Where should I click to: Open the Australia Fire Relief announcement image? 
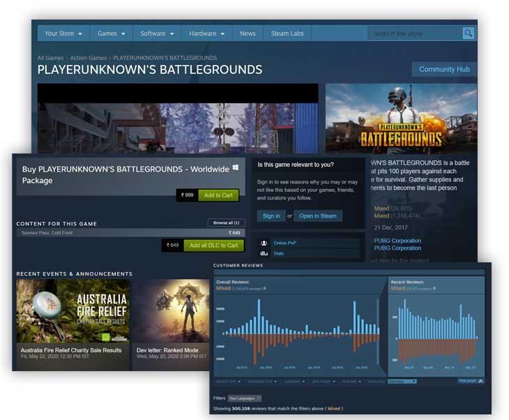tap(73, 311)
